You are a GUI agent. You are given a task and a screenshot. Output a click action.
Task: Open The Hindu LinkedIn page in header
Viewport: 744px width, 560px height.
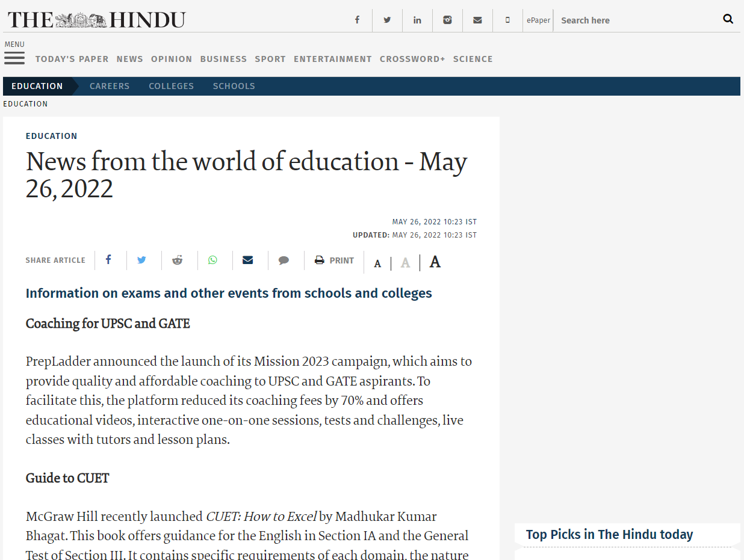417,20
